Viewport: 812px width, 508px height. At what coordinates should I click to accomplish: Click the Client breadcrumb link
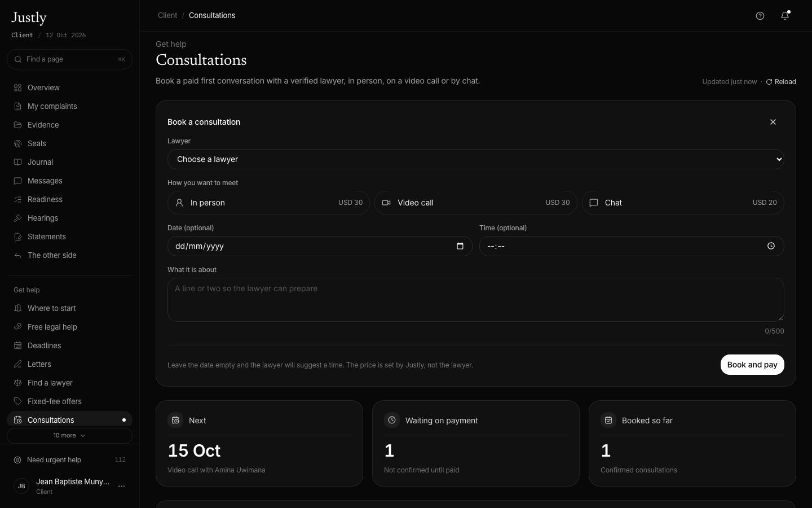click(x=167, y=15)
